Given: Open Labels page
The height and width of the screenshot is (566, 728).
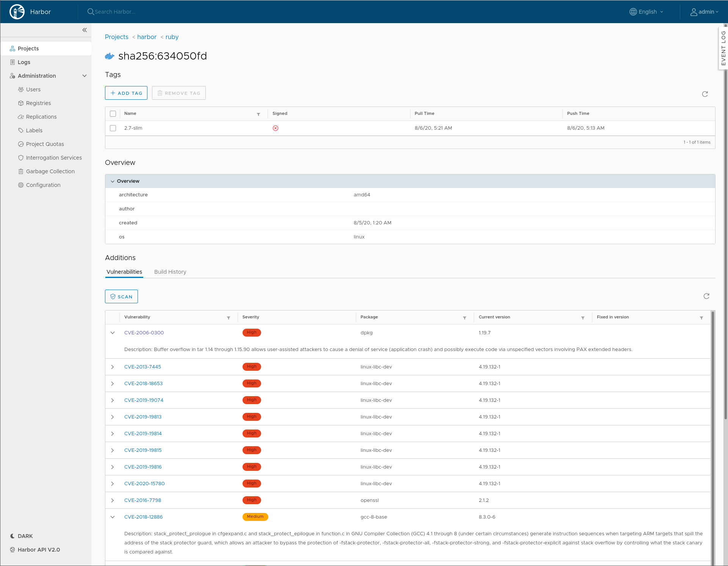Looking at the screenshot, I should click(x=34, y=130).
